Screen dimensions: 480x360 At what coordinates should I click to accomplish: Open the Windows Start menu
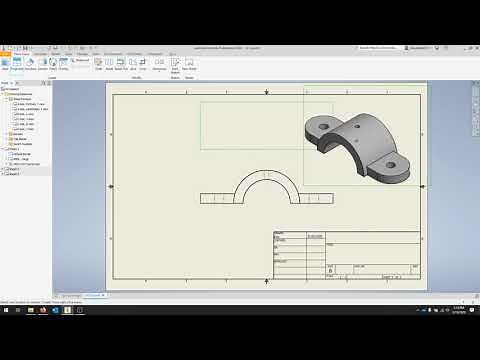(6, 310)
